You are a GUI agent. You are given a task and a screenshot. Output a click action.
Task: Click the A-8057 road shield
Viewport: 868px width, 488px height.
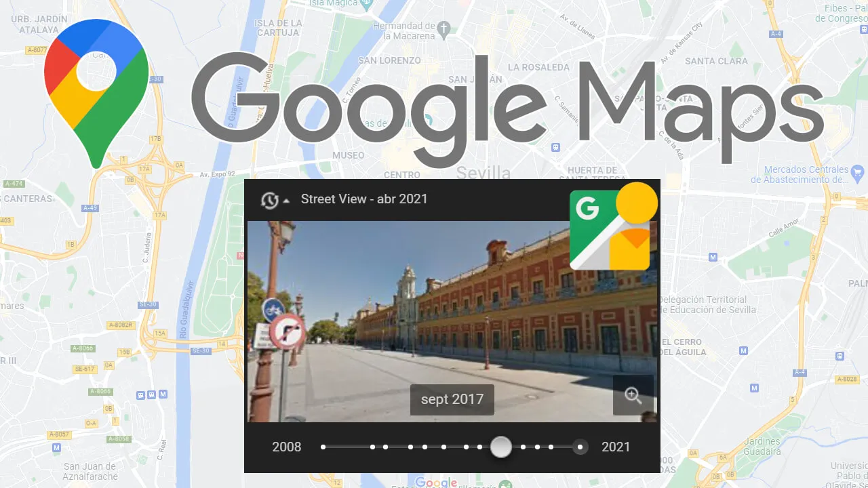59,434
